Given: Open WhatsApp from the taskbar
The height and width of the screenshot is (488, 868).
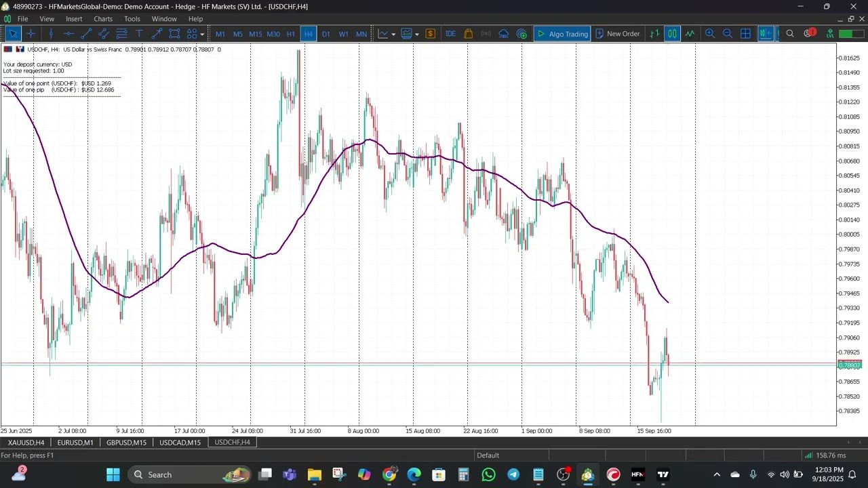Looking at the screenshot, I should tap(488, 474).
